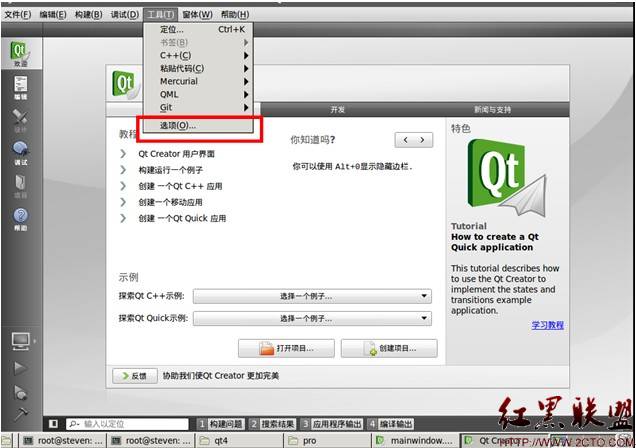
Task: Click the locator search input field
Action: coord(127,424)
